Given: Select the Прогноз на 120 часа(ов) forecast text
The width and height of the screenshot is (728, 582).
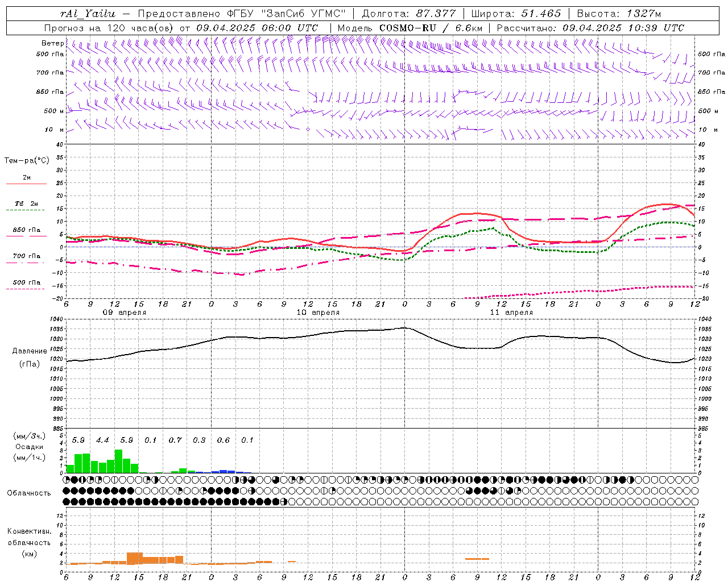Looking at the screenshot, I should (x=110, y=28).
